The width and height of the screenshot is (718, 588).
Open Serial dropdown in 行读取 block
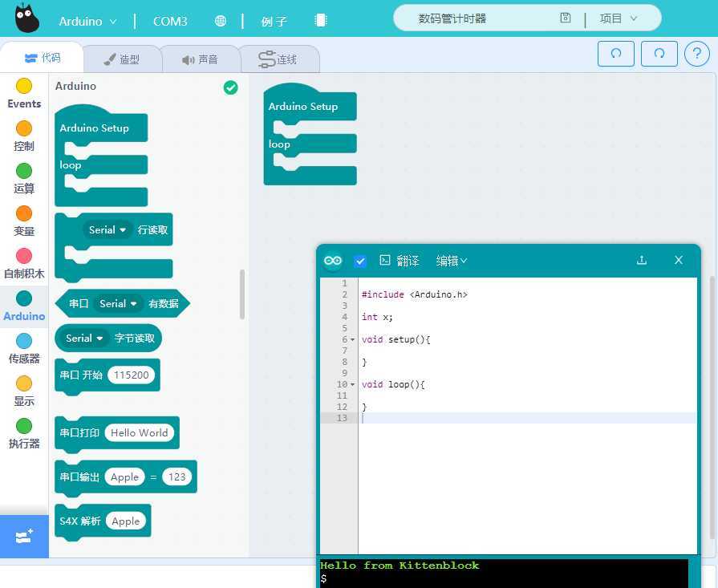tap(107, 230)
